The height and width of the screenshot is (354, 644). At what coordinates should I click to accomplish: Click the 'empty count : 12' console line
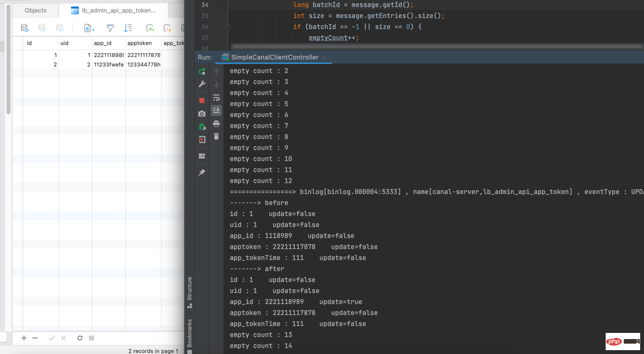261,181
